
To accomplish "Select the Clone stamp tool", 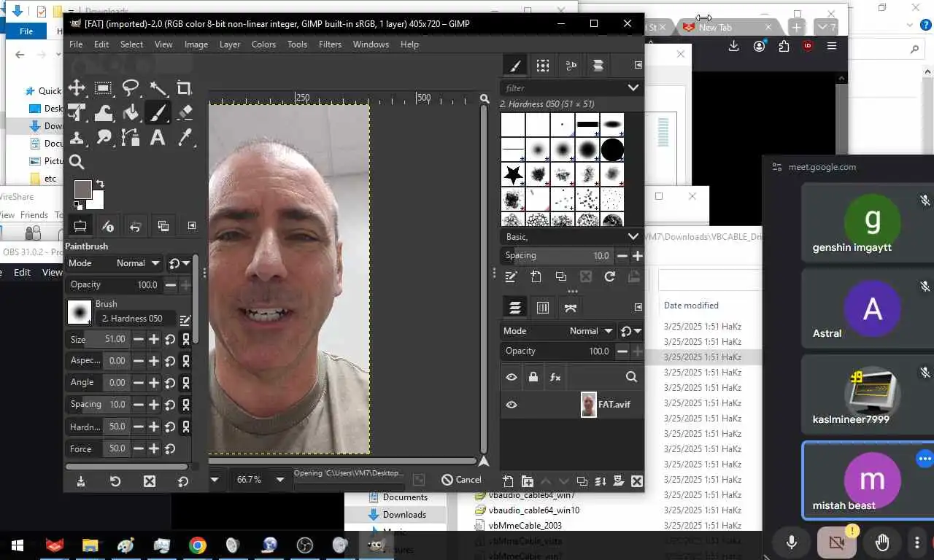I will coord(77,137).
